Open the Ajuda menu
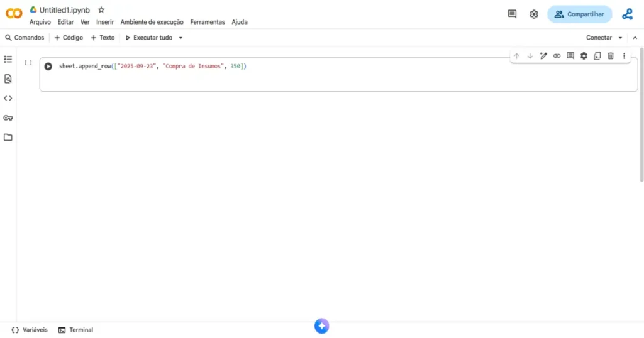Screen dimensions: 644x338 [240, 22]
